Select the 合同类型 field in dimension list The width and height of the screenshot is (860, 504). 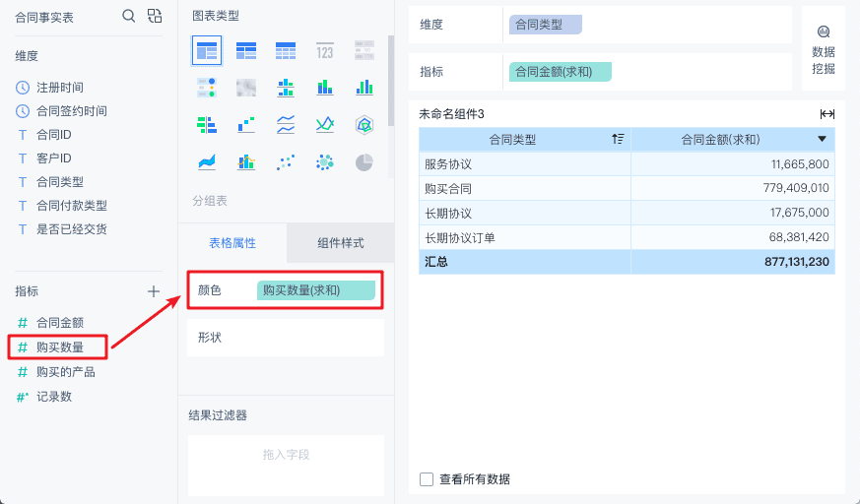pyautogui.click(x=60, y=181)
